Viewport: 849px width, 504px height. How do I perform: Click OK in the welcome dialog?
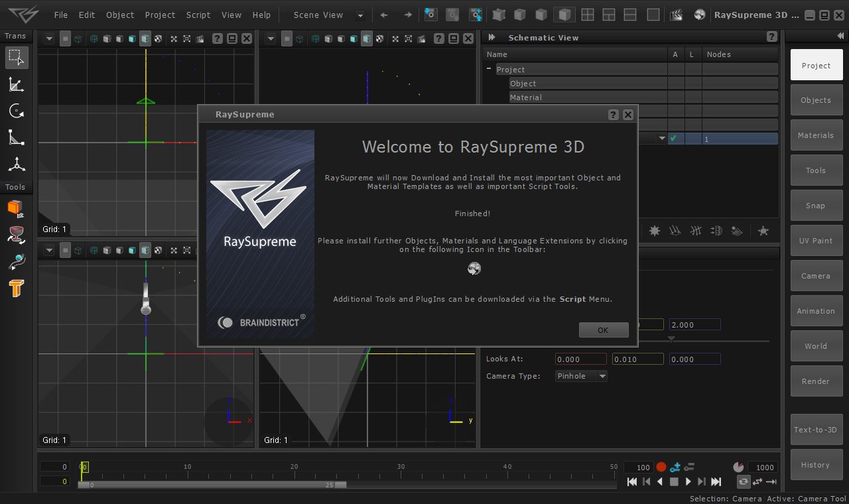point(603,330)
